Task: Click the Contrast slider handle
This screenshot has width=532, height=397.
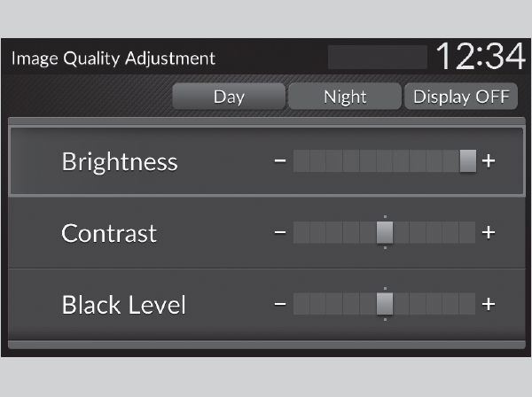Action: tap(385, 233)
